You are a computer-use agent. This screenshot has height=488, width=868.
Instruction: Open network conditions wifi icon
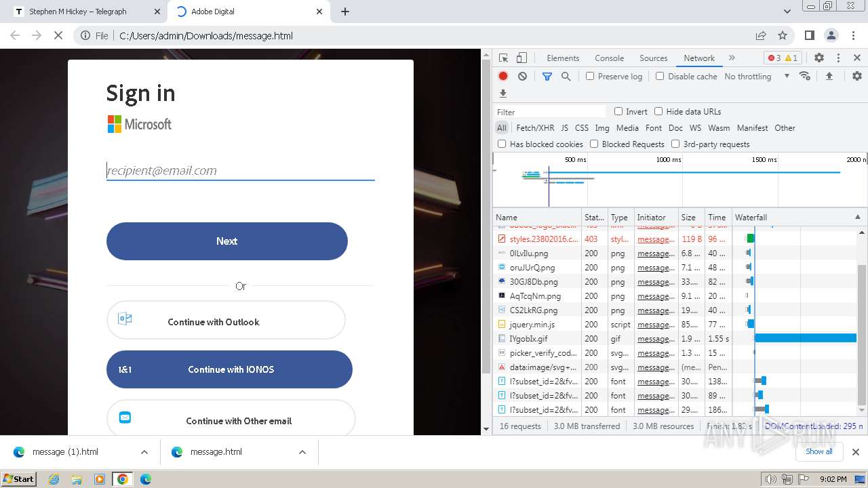[805, 76]
